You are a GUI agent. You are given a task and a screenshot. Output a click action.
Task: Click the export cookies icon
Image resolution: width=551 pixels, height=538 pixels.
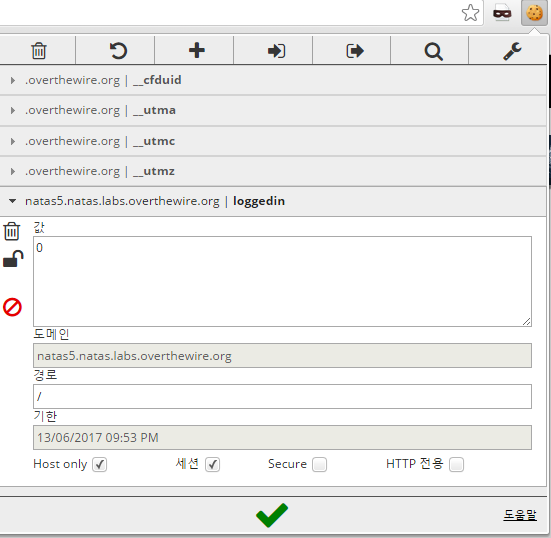coord(355,51)
